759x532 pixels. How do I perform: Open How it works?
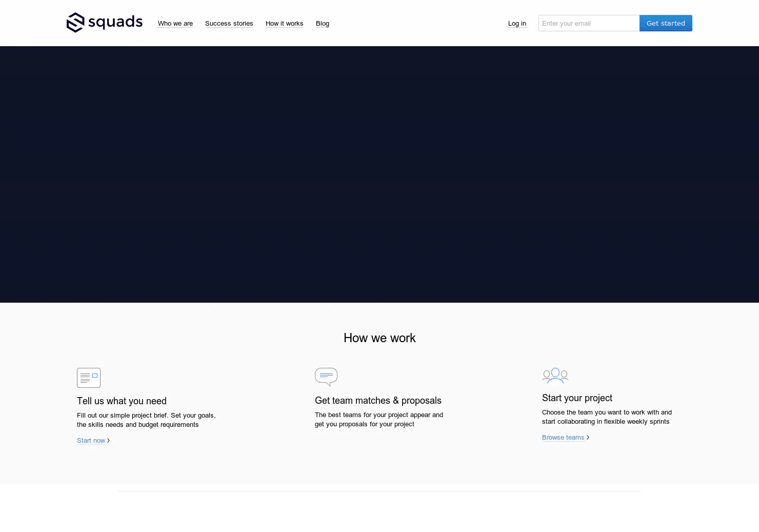click(x=285, y=24)
